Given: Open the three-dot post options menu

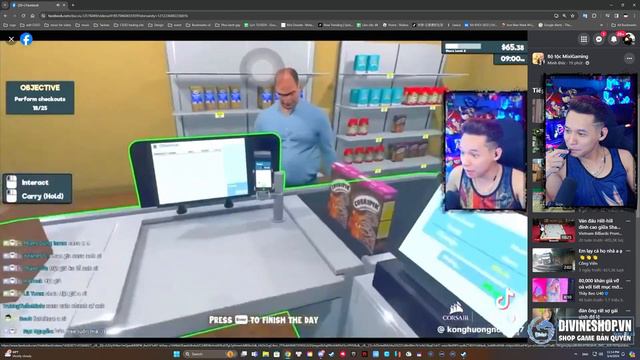Looking at the screenshot, I should (629, 59).
